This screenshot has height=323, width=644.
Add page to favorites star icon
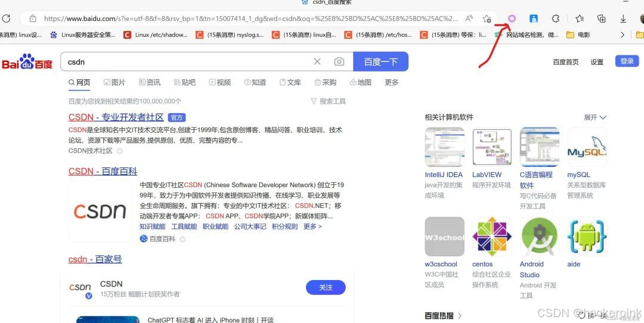click(487, 18)
